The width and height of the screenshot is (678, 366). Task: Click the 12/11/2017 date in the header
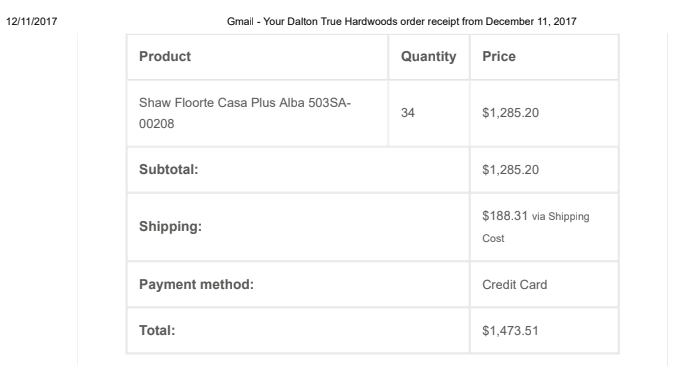[x=32, y=22]
